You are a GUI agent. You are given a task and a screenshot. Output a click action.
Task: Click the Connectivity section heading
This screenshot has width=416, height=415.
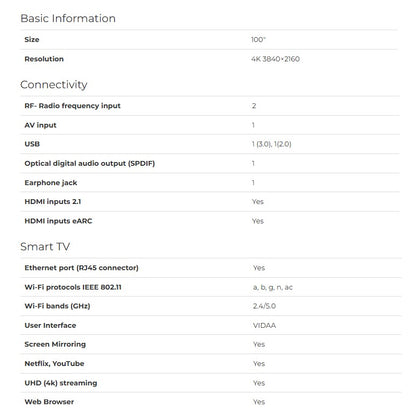click(54, 85)
